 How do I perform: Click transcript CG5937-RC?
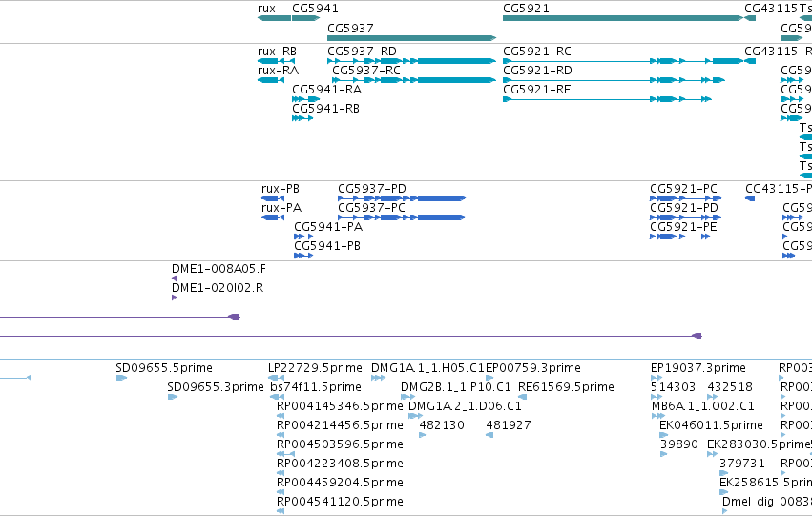pos(414,80)
